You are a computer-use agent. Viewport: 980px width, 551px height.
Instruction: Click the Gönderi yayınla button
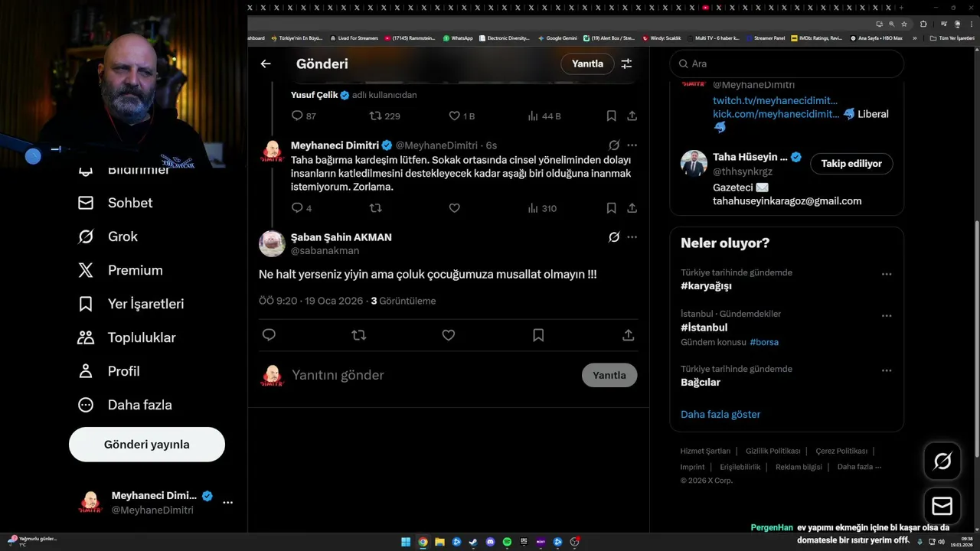[x=147, y=445]
